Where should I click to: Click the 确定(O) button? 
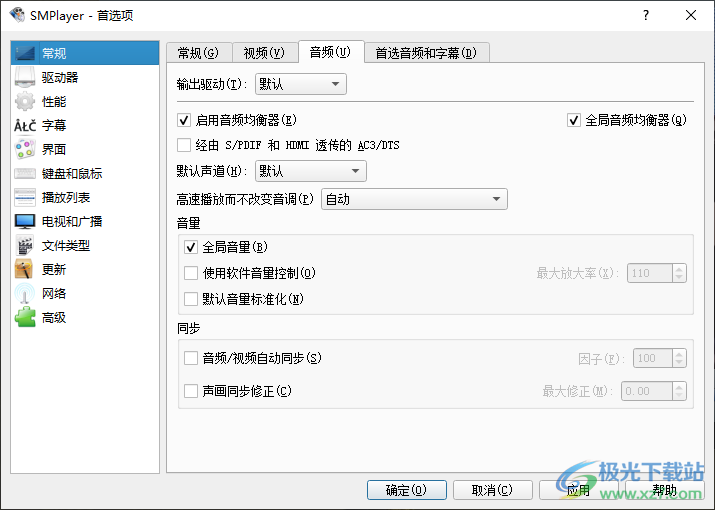(x=407, y=490)
